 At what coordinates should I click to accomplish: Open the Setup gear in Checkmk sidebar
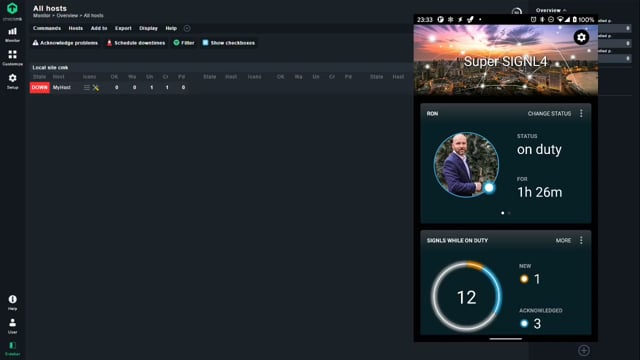click(x=12, y=81)
